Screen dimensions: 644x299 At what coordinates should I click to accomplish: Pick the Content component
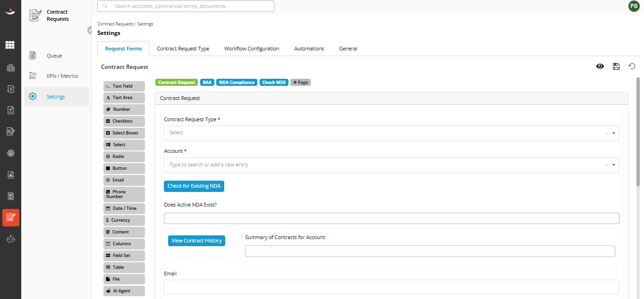pos(124,232)
